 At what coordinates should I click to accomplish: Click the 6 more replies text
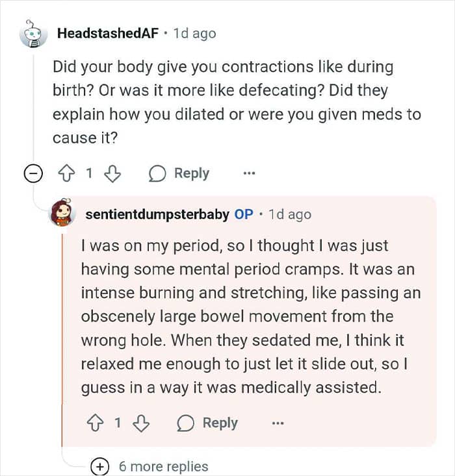coord(163,466)
